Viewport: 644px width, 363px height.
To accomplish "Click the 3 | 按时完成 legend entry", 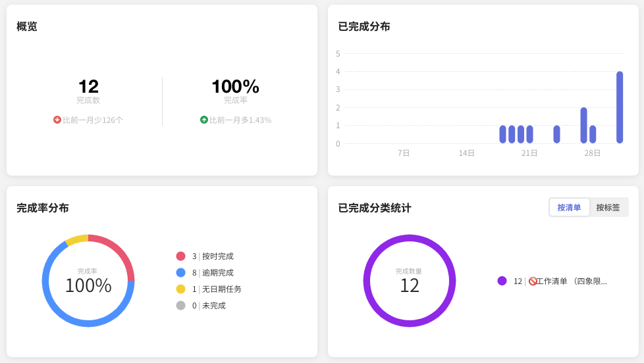I will [205, 256].
